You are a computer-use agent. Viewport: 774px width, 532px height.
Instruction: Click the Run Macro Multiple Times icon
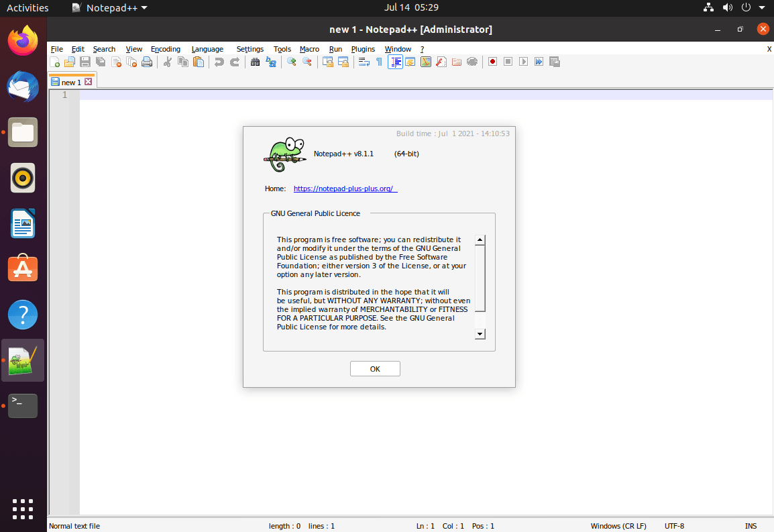pyautogui.click(x=539, y=62)
